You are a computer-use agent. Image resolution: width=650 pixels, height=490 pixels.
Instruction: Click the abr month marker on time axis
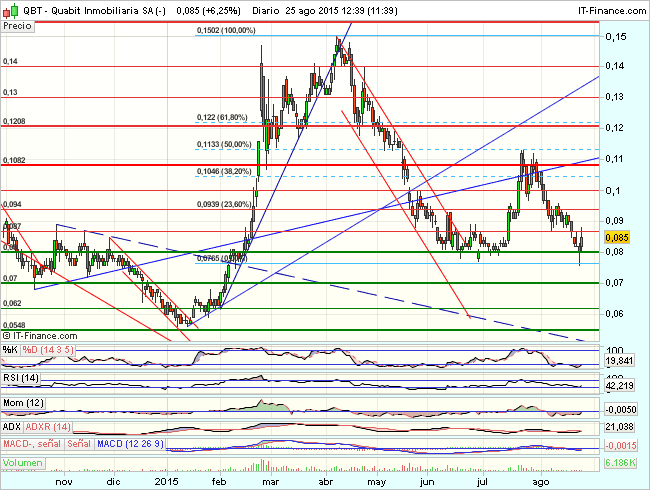pyautogui.click(x=326, y=482)
